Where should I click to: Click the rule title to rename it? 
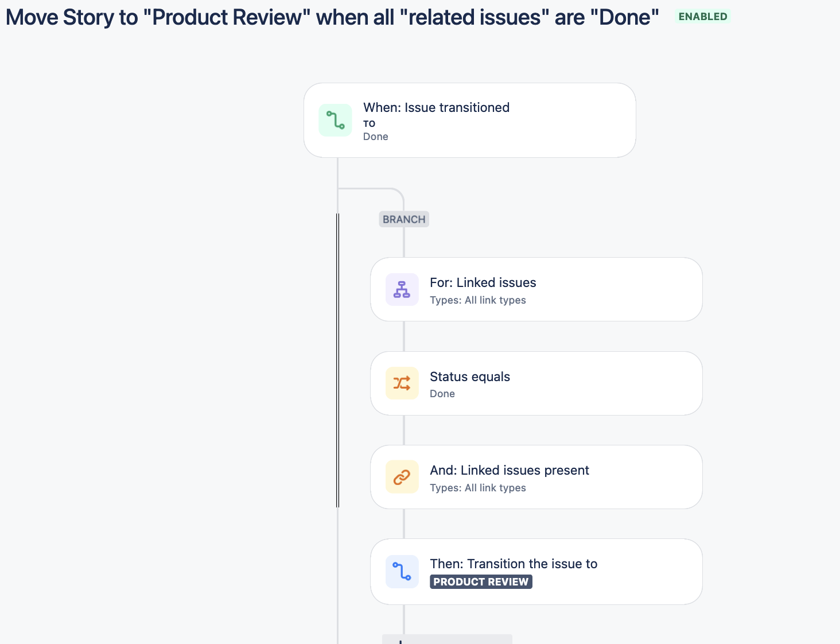333,17
